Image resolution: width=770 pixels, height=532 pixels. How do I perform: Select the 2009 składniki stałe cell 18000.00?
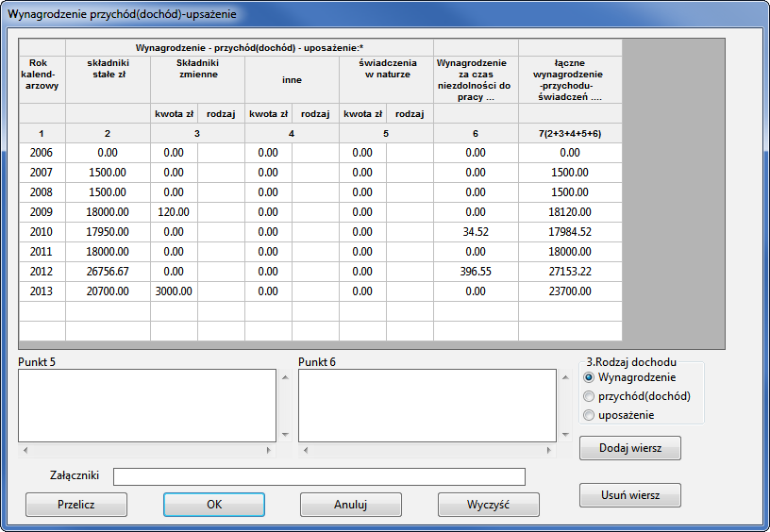[108, 212]
